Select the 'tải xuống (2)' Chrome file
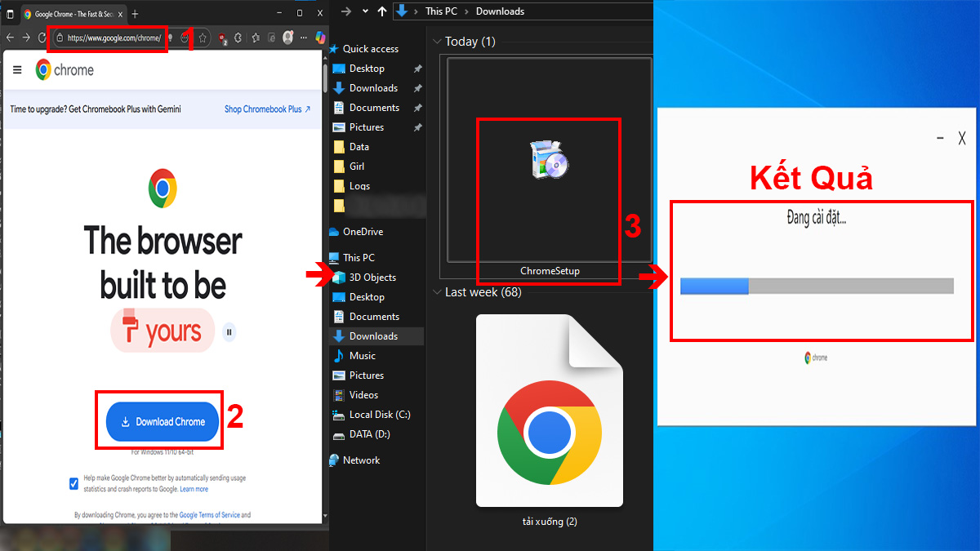980x551 pixels. (x=549, y=423)
